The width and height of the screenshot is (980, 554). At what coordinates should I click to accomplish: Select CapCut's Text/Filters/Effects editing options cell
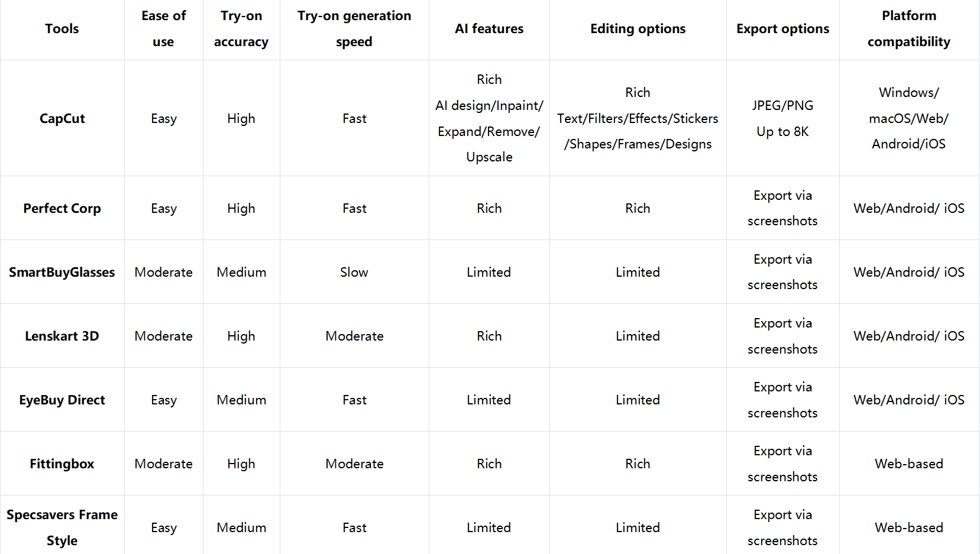[x=638, y=119]
